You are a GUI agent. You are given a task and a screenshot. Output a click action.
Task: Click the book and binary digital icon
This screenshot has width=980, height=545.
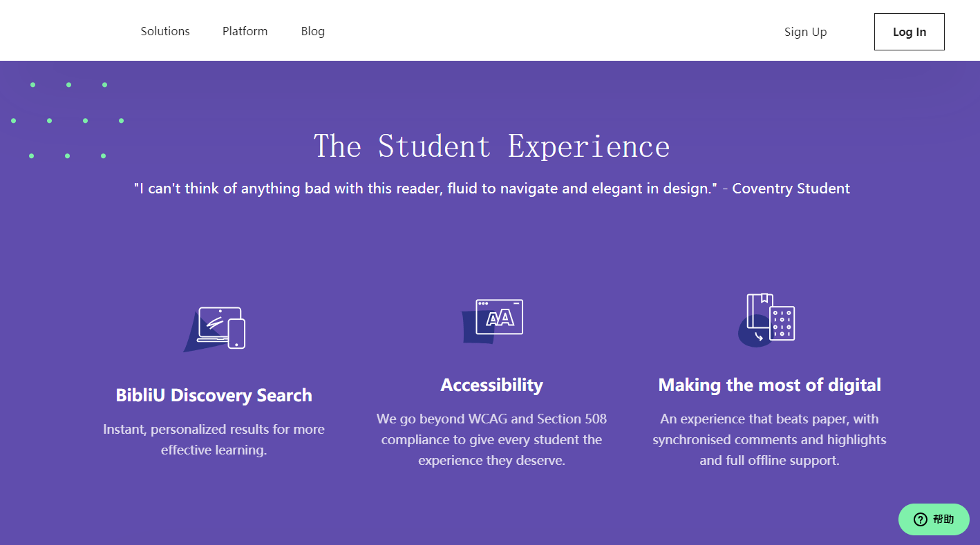tap(767, 320)
